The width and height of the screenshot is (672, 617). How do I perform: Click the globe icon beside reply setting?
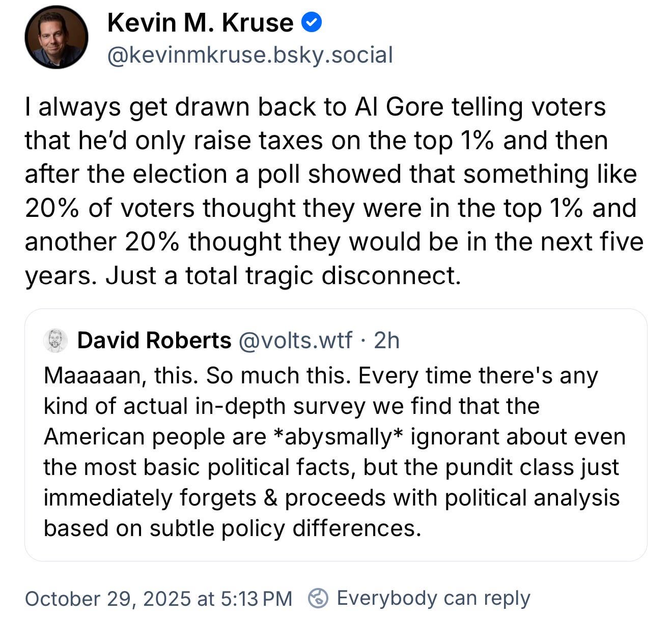tap(318, 598)
